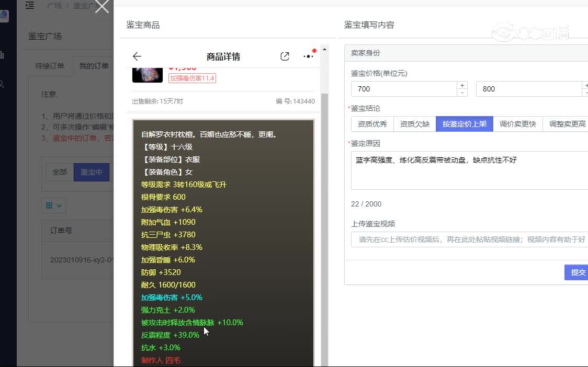This screenshot has width=588, height=367.
Task: Click the 鉴宝商品 section title
Action: 143,25
